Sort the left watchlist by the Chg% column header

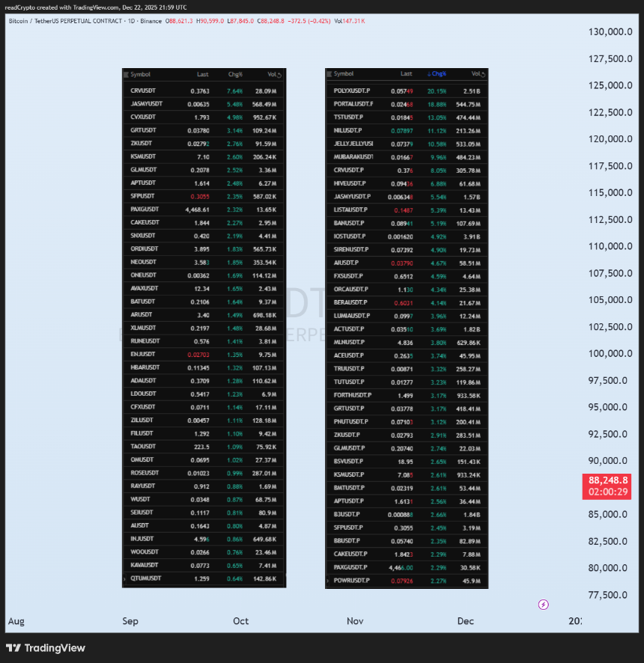pos(235,74)
